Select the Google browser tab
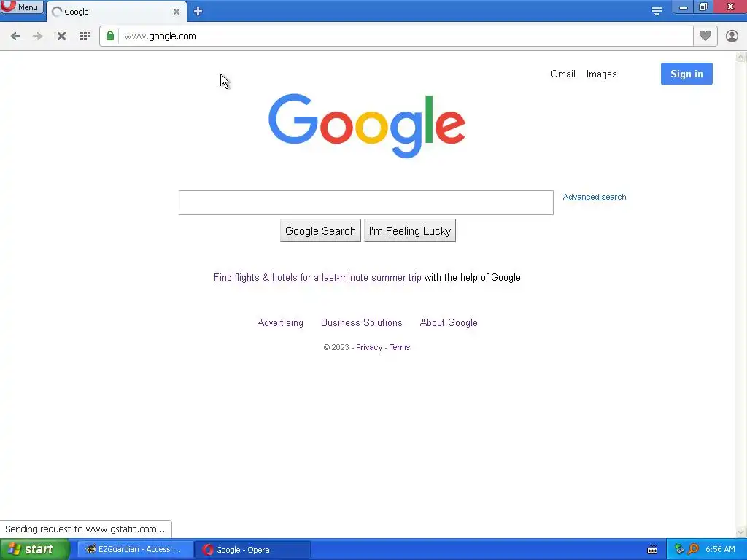This screenshot has height=560, width=747. [116, 12]
